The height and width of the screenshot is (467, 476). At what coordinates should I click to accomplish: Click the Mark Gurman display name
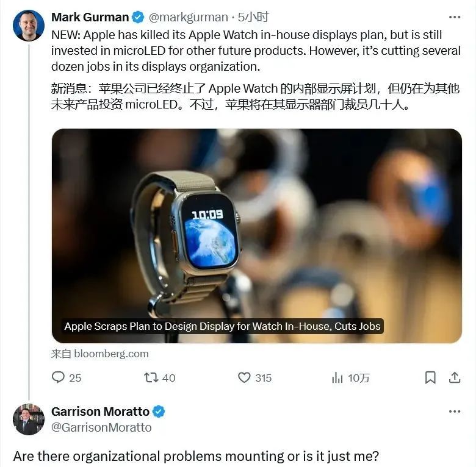[x=90, y=17]
